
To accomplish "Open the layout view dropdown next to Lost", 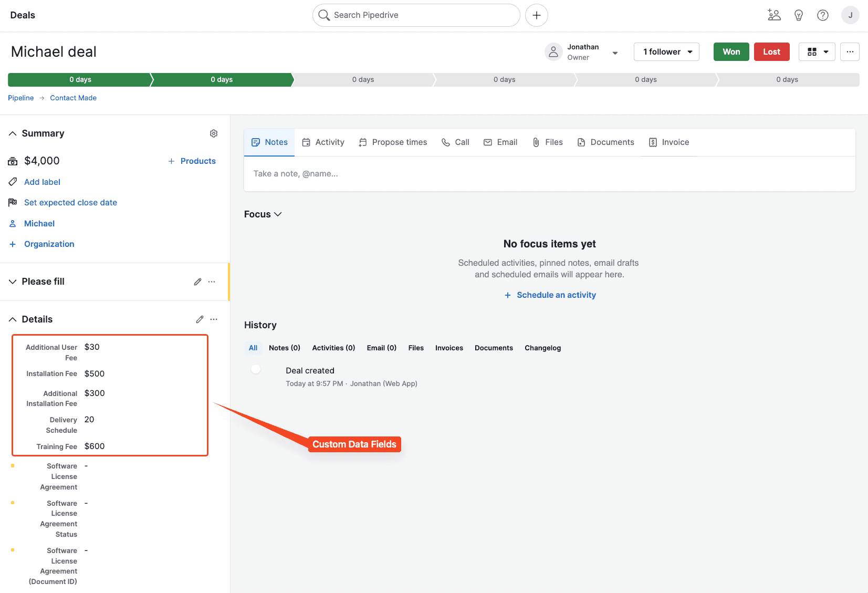I will pyautogui.click(x=817, y=51).
